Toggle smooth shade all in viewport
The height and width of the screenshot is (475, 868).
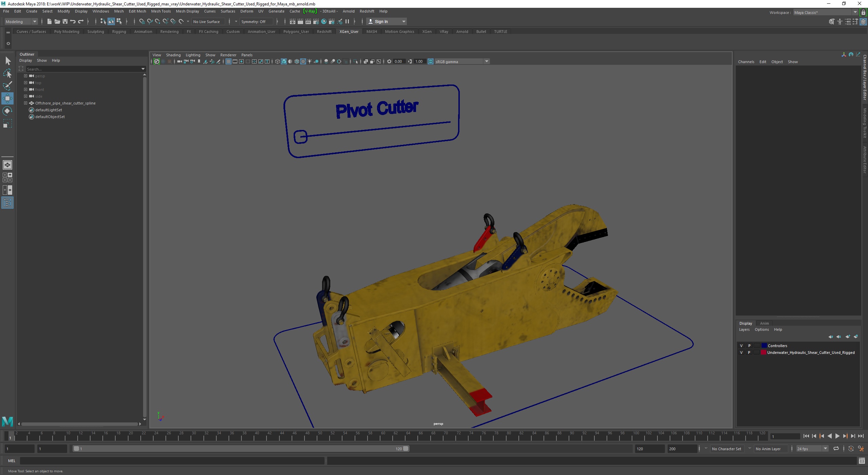pos(284,61)
